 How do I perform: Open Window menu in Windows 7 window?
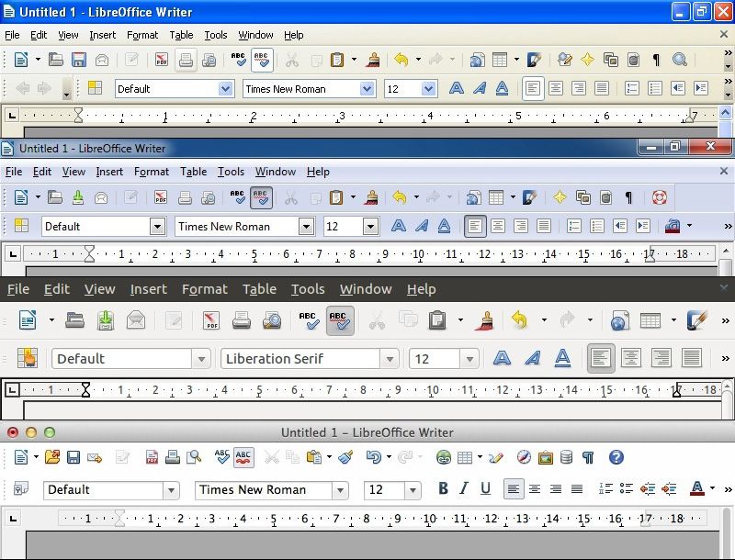275,172
